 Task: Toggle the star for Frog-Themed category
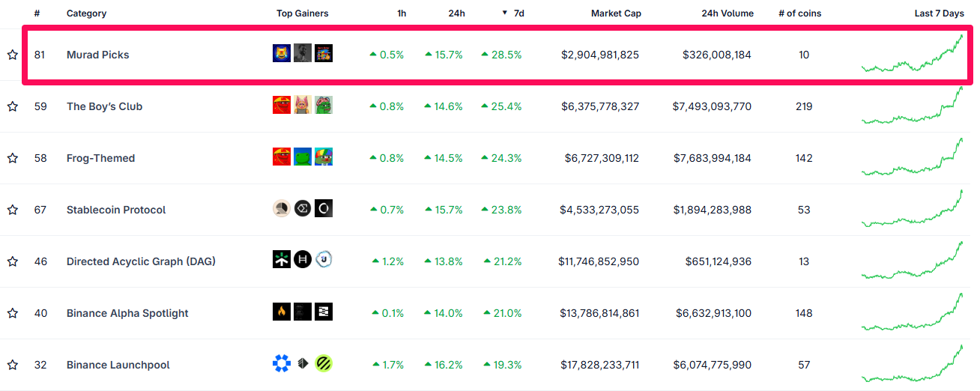pyautogui.click(x=13, y=158)
